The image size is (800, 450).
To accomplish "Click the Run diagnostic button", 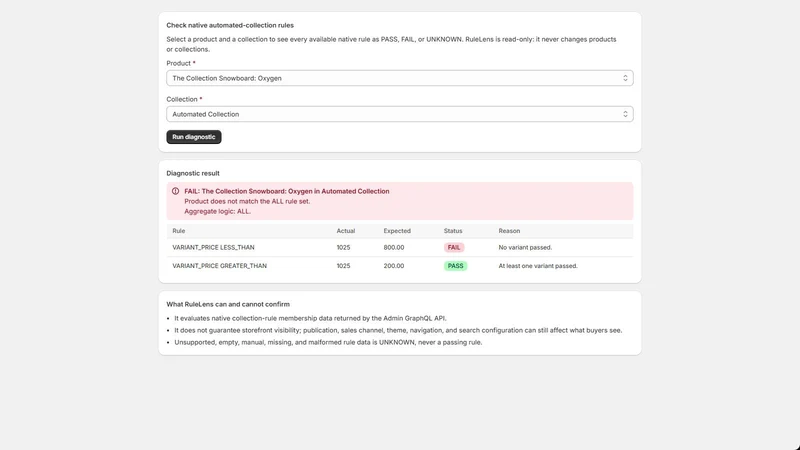I will (193, 137).
